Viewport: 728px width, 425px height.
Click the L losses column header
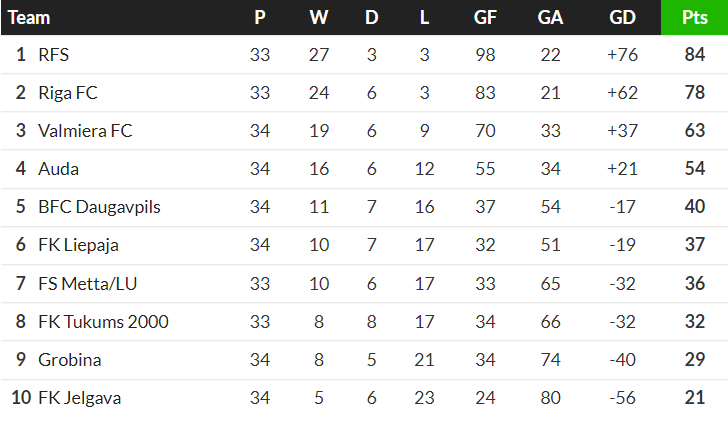click(x=424, y=17)
